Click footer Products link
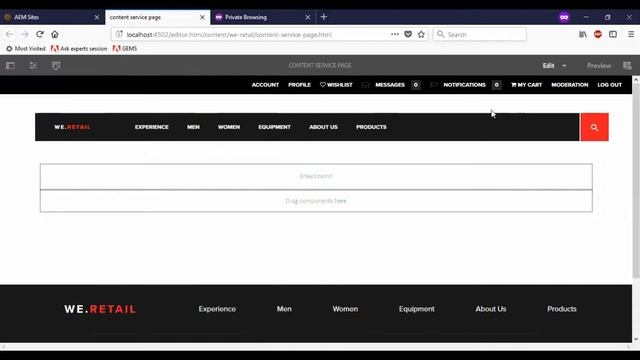The height and width of the screenshot is (360, 640). (x=562, y=309)
